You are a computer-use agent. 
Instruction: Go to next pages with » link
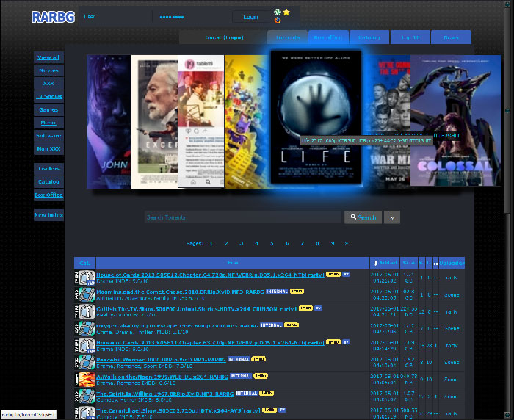pos(347,243)
